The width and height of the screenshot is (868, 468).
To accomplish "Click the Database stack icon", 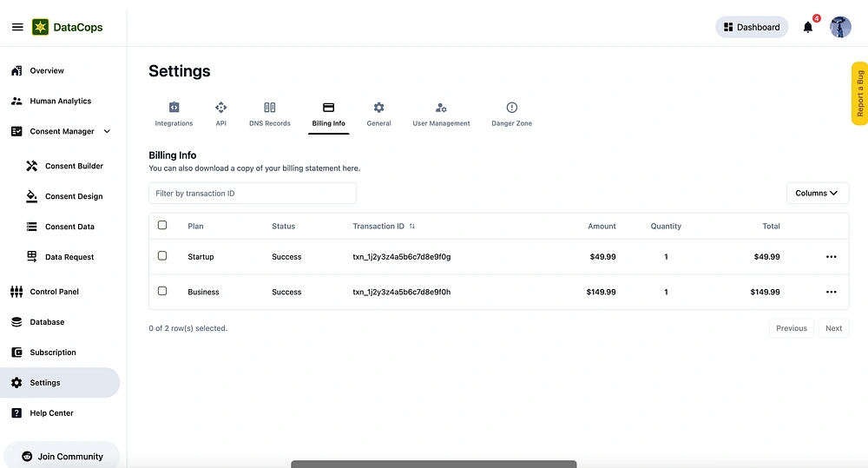I will click(16, 322).
